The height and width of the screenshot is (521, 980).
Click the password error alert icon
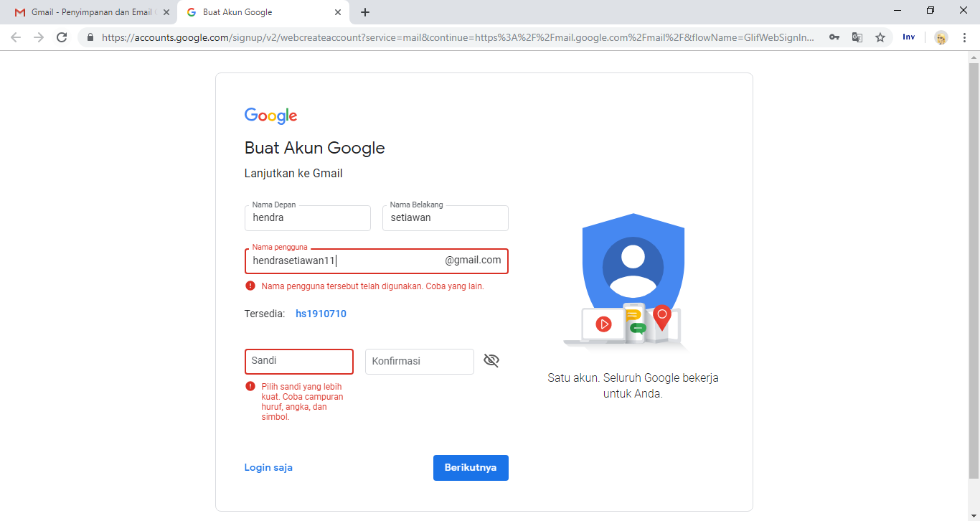[x=250, y=386]
